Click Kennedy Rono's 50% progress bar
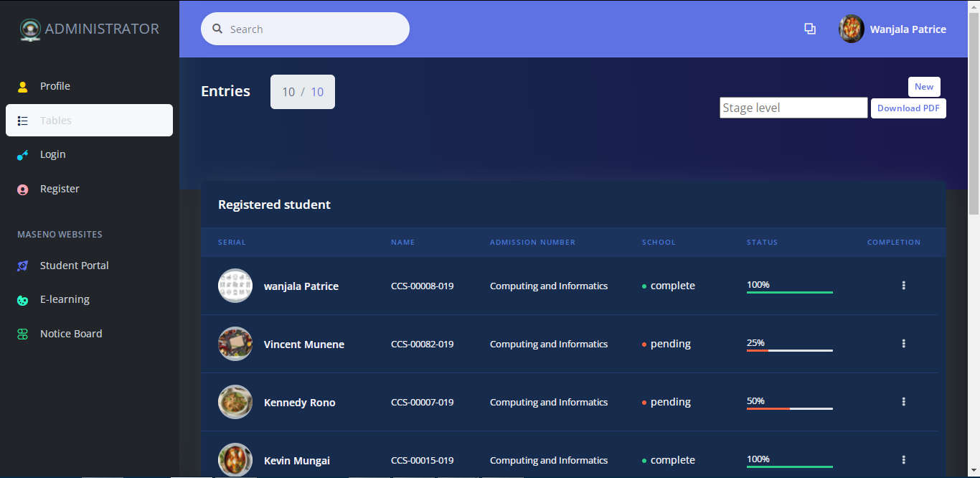The height and width of the screenshot is (478, 980). [x=790, y=408]
